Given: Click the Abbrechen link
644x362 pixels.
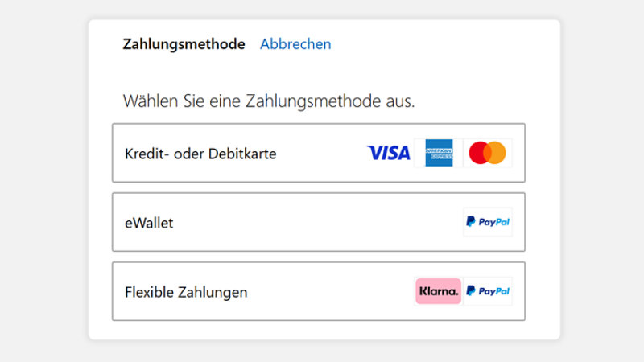Looking at the screenshot, I should (295, 44).
